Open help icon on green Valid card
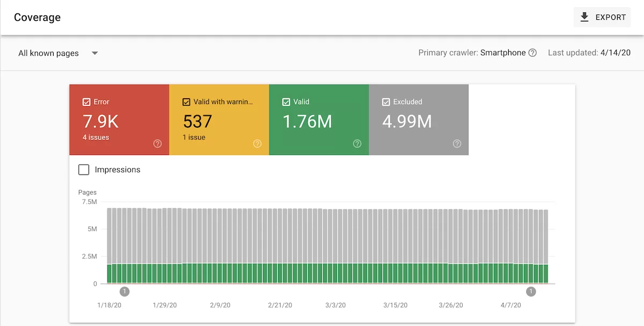Image resolution: width=644 pixels, height=326 pixels. [357, 144]
